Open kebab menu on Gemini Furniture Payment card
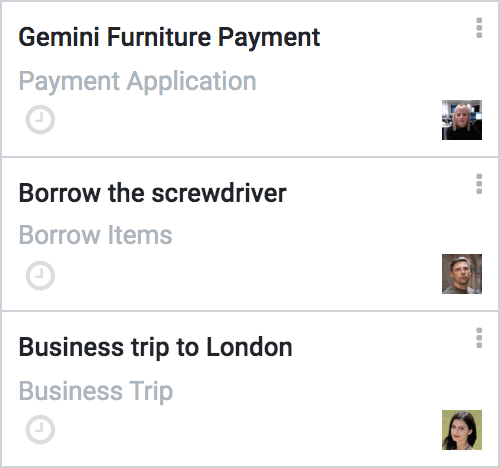This screenshot has height=468, width=500. coord(479,28)
